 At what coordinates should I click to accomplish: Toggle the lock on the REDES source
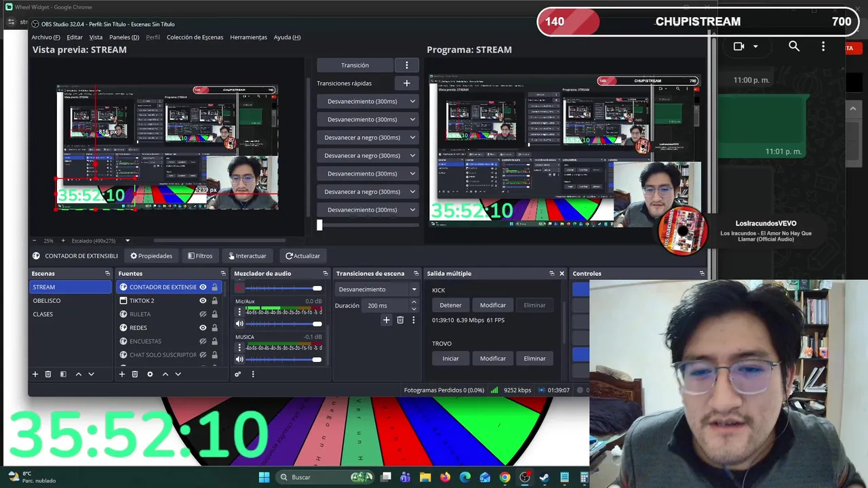tap(214, 327)
